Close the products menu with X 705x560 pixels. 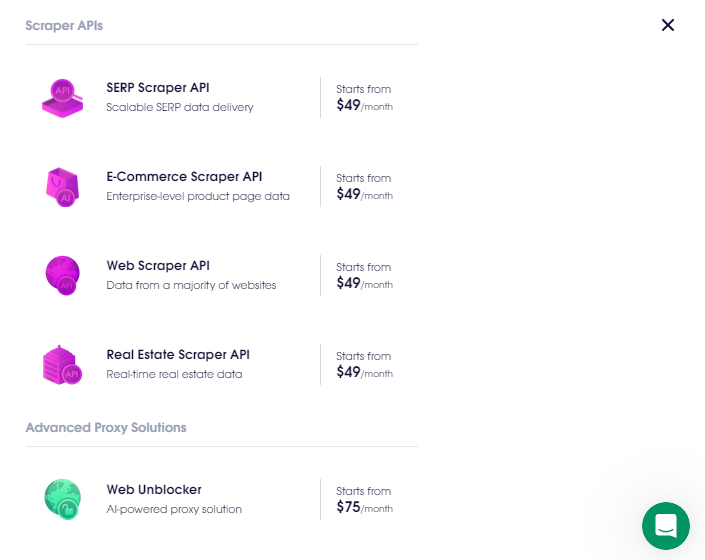coord(668,25)
